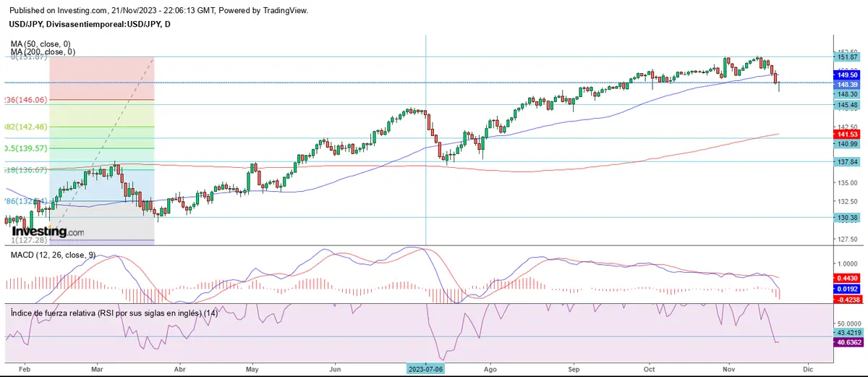Click the USD/JPY symbol title text
This screenshot has width=868, height=377.
[x=90, y=25]
